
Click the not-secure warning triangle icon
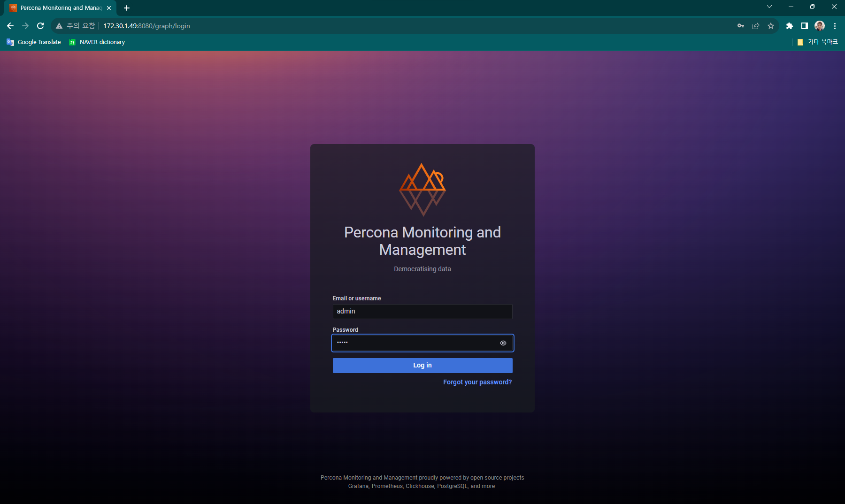pyautogui.click(x=59, y=26)
